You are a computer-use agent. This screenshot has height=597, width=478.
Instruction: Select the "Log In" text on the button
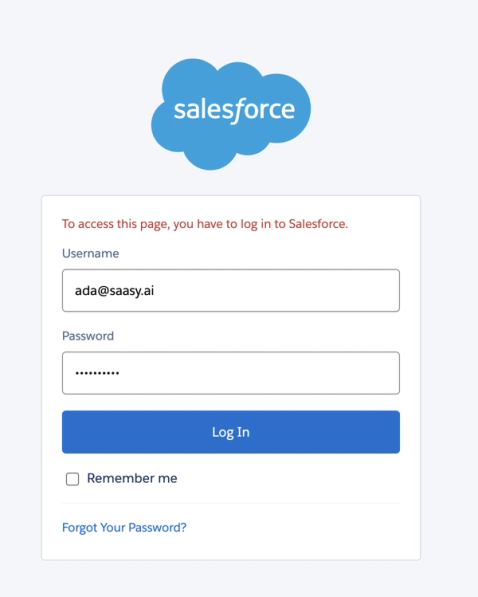pyautogui.click(x=231, y=432)
